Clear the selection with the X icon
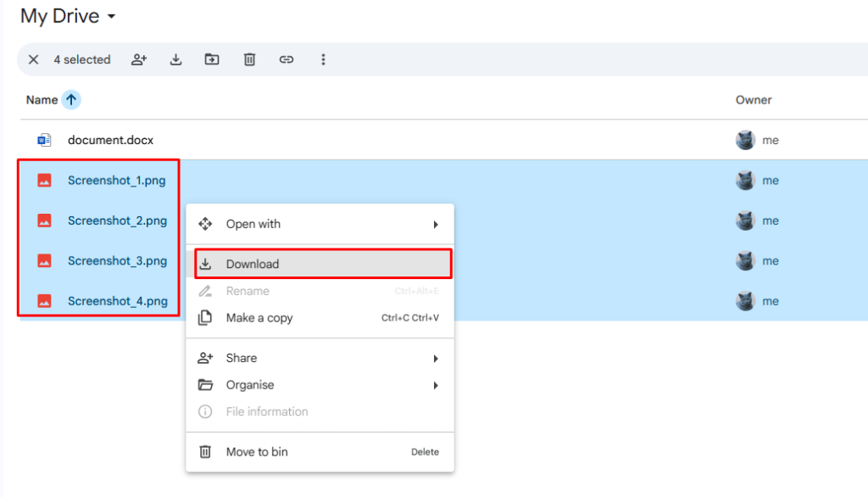Image resolution: width=868 pixels, height=497 pixels. point(32,59)
